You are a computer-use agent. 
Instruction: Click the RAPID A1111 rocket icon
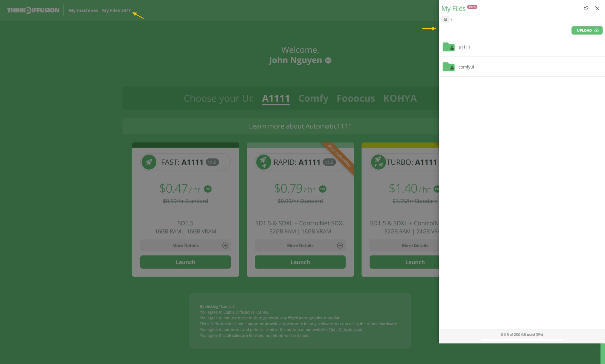(263, 162)
